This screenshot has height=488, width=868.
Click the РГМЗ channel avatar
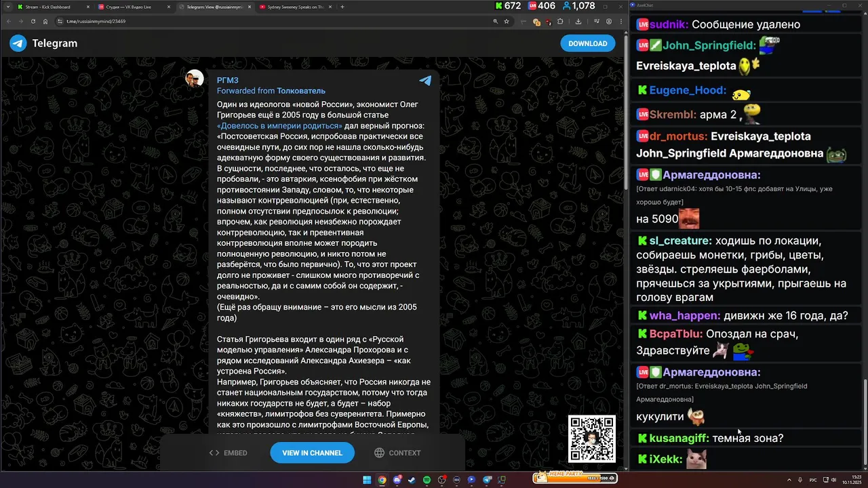pyautogui.click(x=195, y=79)
